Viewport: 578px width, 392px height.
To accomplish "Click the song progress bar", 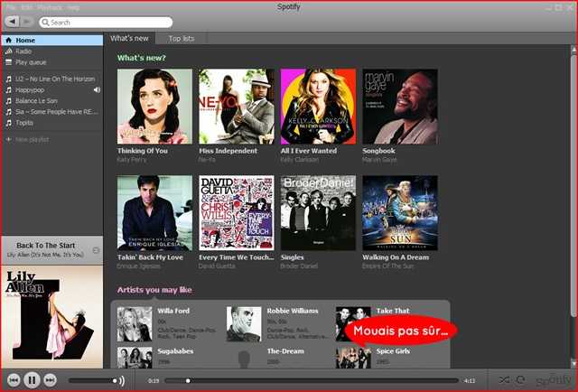I will point(312,380).
